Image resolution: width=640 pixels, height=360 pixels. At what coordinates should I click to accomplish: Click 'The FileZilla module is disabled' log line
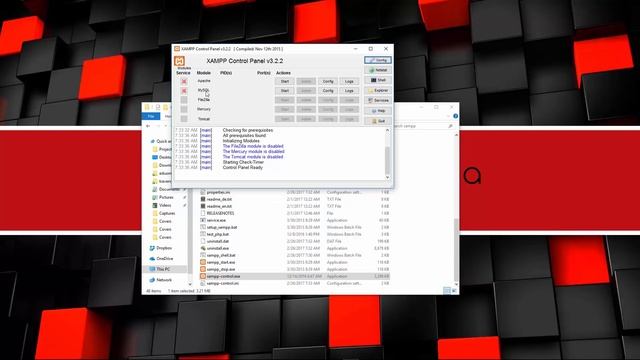tap(253, 146)
